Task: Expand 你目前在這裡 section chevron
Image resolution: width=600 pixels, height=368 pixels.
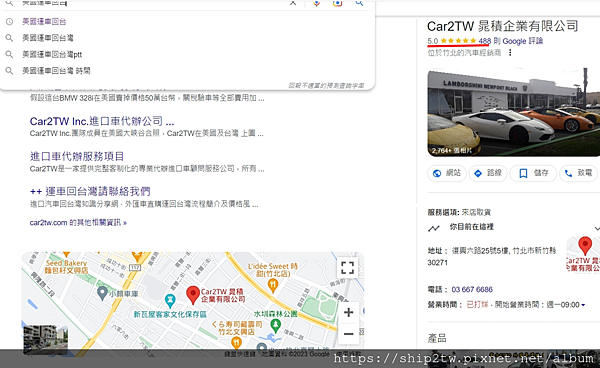Action: click(597, 228)
